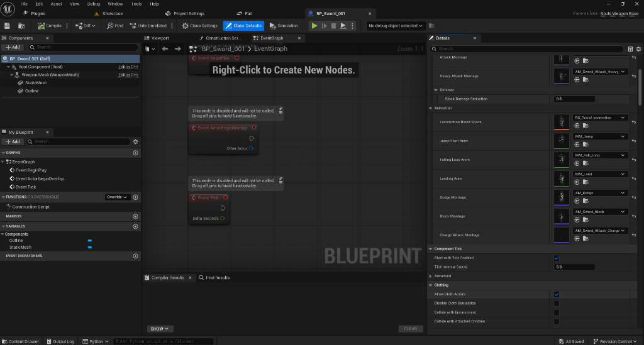Compile the blueprint
644x345 pixels.
pos(50,25)
